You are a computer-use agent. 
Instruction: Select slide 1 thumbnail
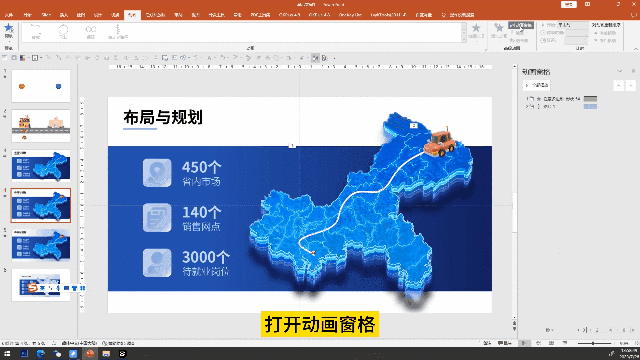click(x=41, y=86)
